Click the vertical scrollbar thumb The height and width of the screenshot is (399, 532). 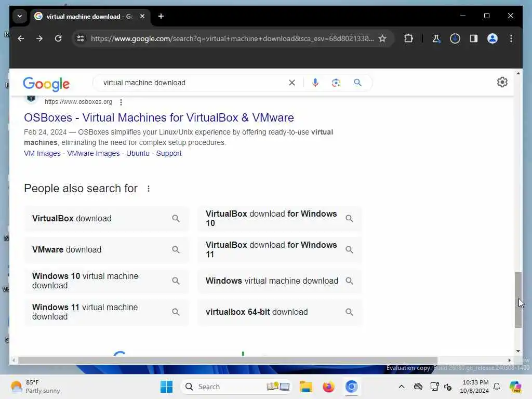[518, 300]
